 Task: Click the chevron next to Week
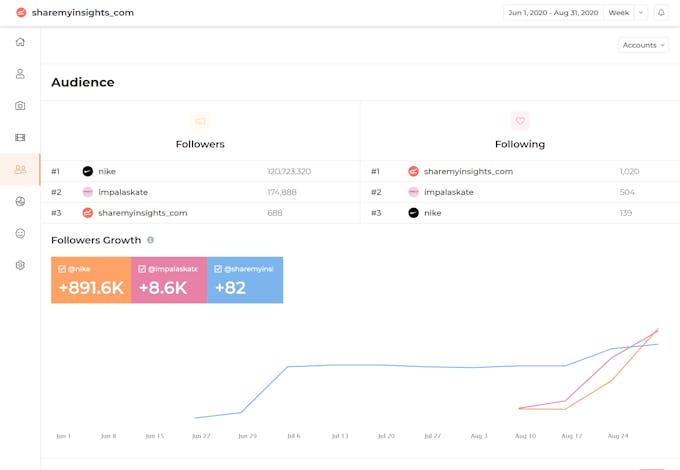click(641, 13)
